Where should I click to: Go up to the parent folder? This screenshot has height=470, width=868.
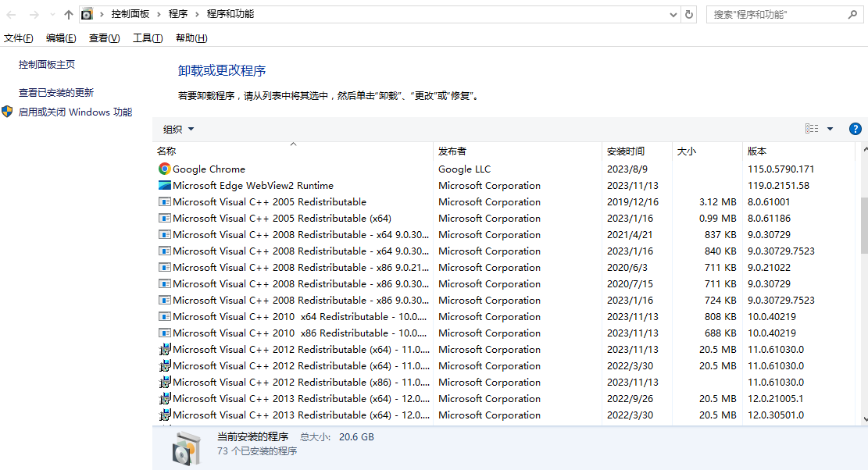(68, 13)
